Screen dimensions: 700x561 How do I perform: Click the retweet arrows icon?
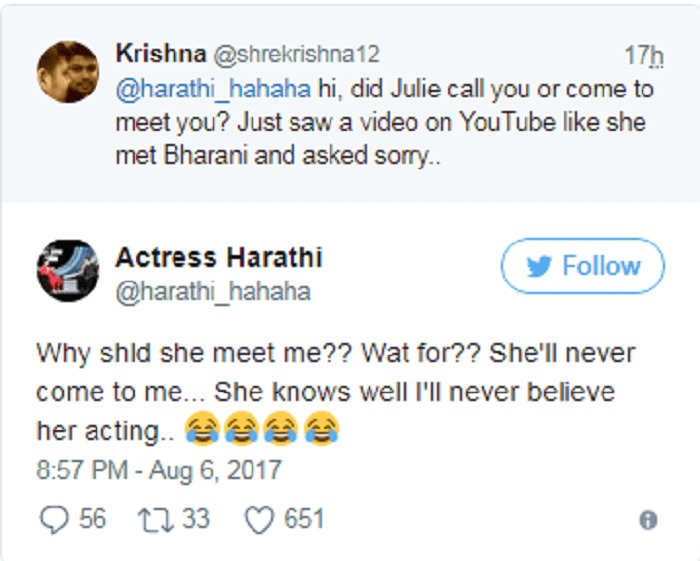click(x=153, y=518)
